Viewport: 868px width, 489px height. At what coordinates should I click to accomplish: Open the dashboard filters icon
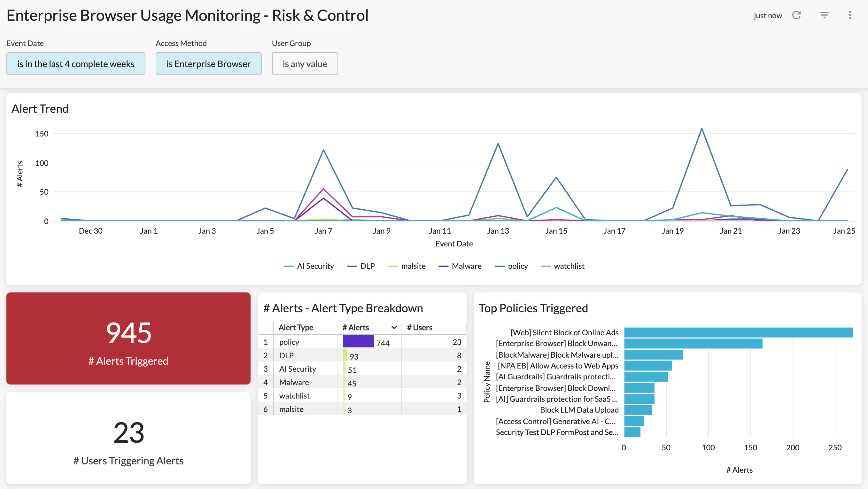(x=824, y=15)
